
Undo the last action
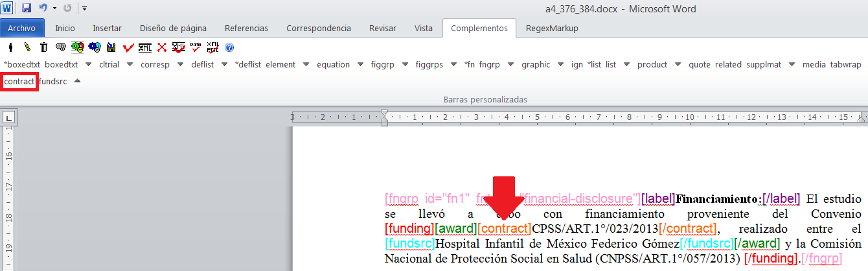[x=43, y=9]
